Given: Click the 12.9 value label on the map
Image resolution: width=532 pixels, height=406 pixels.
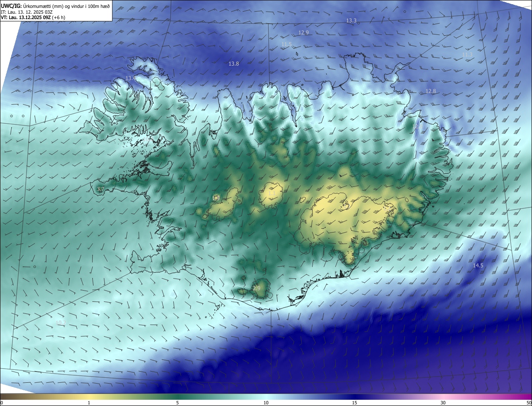Looking at the screenshot, I should (x=303, y=33).
